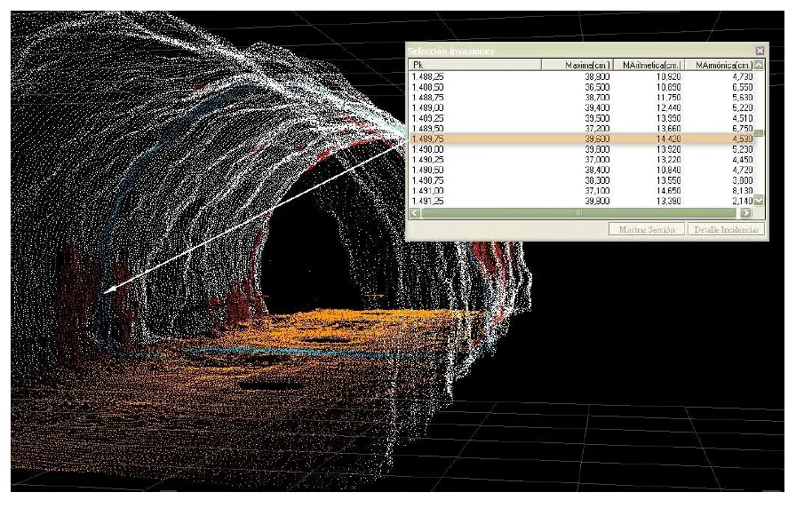Click the horizontal scrollbar right arrow
The image size is (812, 516).
coord(745,213)
